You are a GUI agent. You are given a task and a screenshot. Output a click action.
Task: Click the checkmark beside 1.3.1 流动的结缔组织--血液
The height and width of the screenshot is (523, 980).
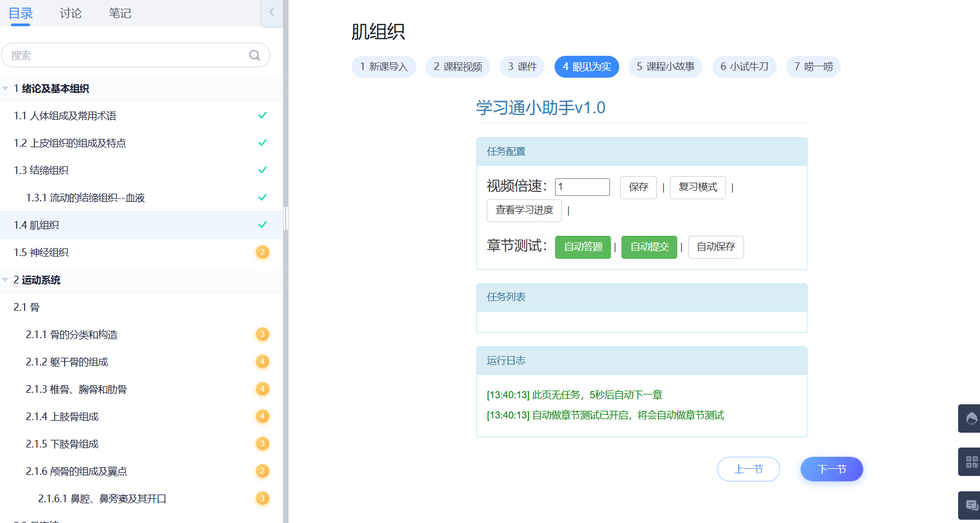(262, 197)
